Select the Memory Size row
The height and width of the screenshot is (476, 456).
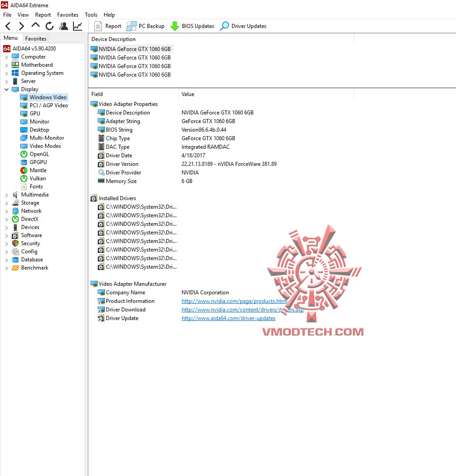tap(145, 181)
